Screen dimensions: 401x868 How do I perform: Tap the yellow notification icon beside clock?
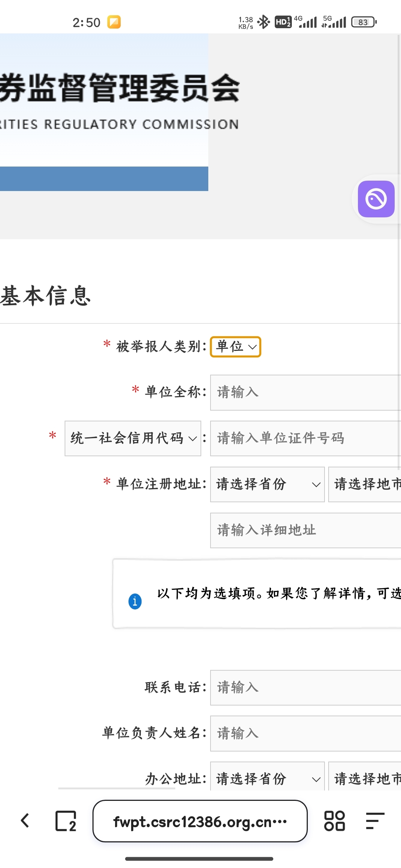(114, 22)
